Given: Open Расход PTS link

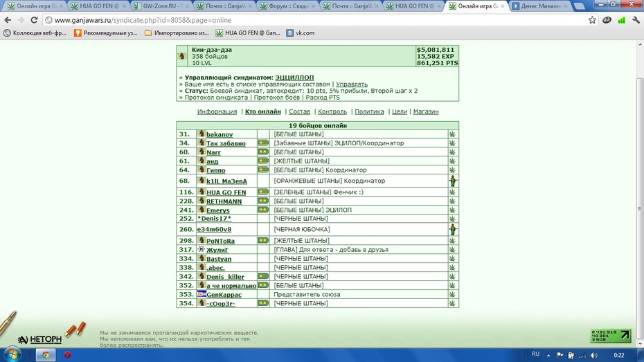Looking at the screenshot, I should [x=323, y=98].
